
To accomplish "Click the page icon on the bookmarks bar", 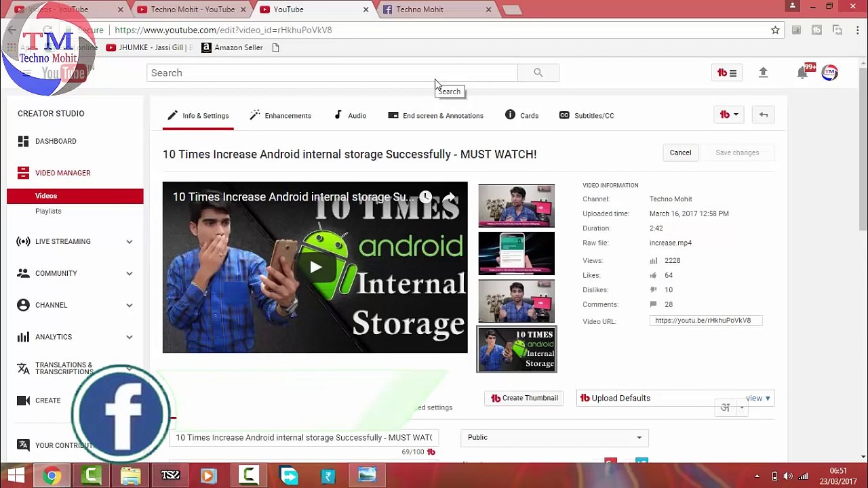I will tap(275, 47).
